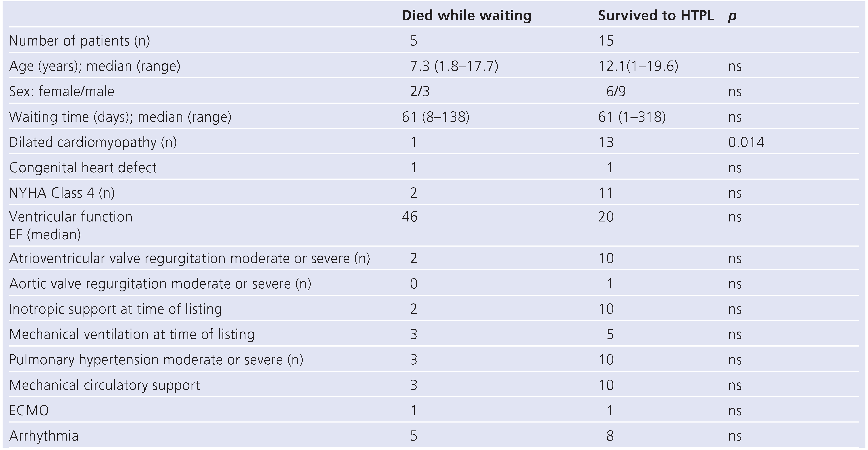The width and height of the screenshot is (868, 450).
Task: Click the ventricular function value 46
Action: pyautogui.click(x=409, y=217)
